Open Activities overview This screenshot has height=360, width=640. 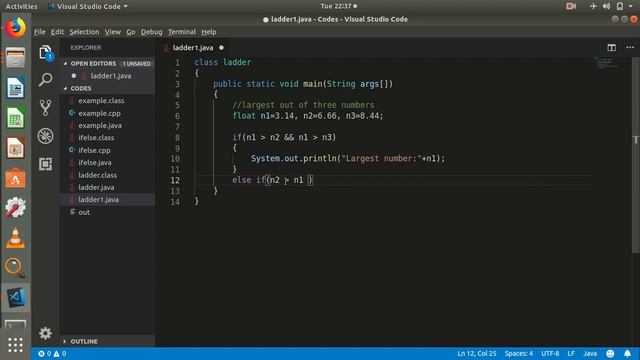tap(21, 7)
